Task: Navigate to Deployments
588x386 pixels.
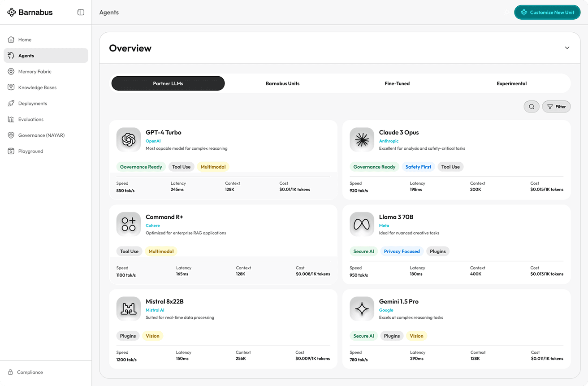Action: click(x=46, y=104)
